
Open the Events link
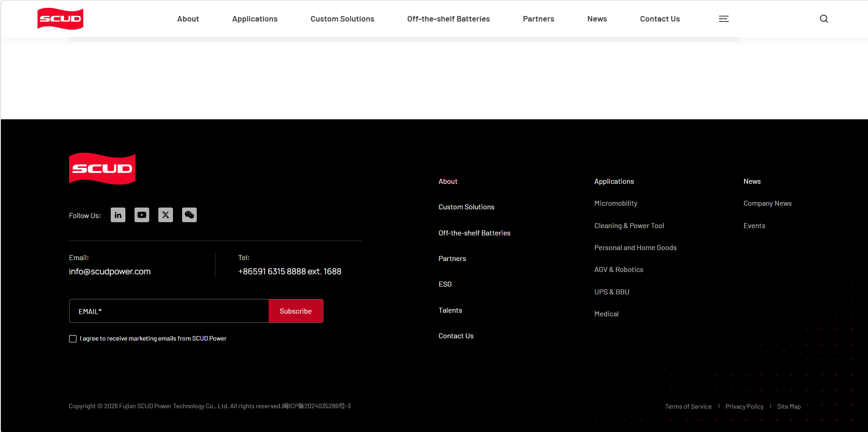pyautogui.click(x=754, y=226)
